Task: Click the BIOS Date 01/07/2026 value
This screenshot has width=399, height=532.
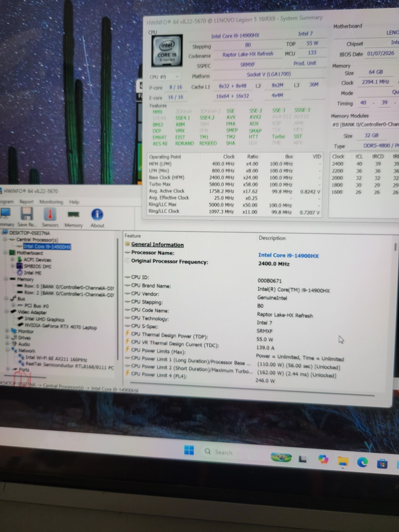Action: [381, 53]
